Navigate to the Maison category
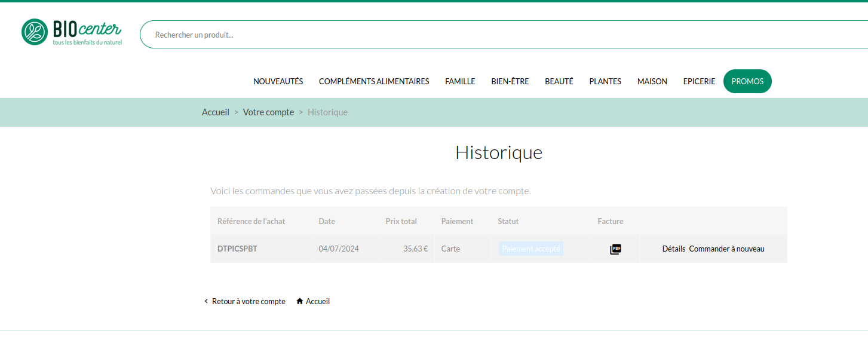Image resolution: width=868 pixels, height=337 pixels. (652, 81)
